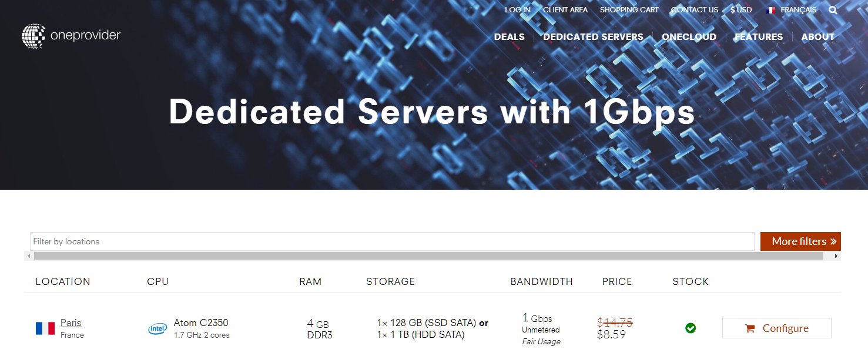Image resolution: width=868 pixels, height=356 pixels.
Task: Open the DEALS menu
Action: tap(510, 36)
